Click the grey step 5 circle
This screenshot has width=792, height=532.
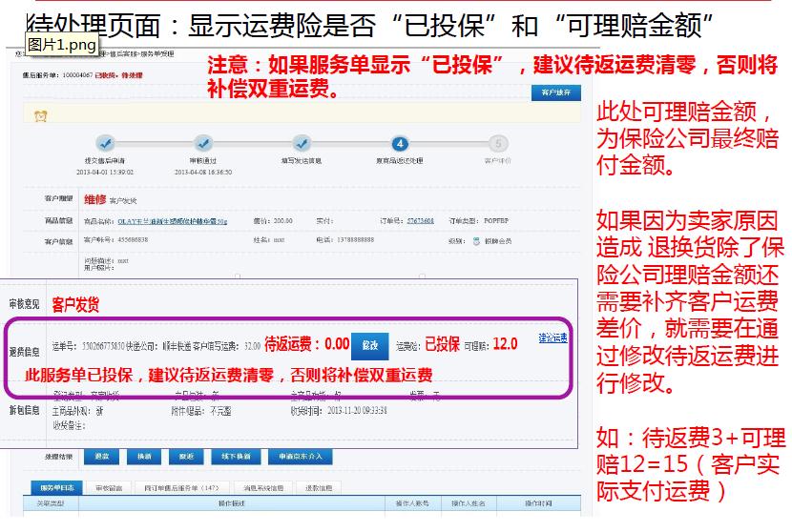coord(498,144)
